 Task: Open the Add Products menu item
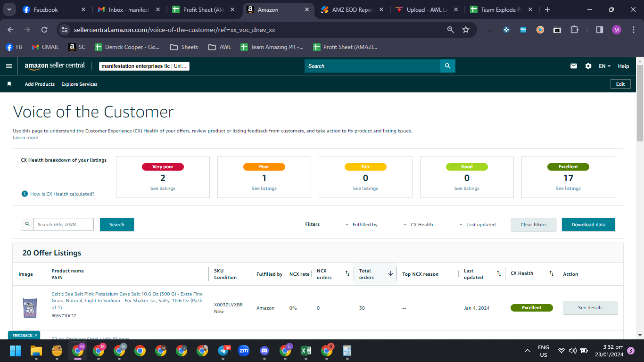(40, 84)
